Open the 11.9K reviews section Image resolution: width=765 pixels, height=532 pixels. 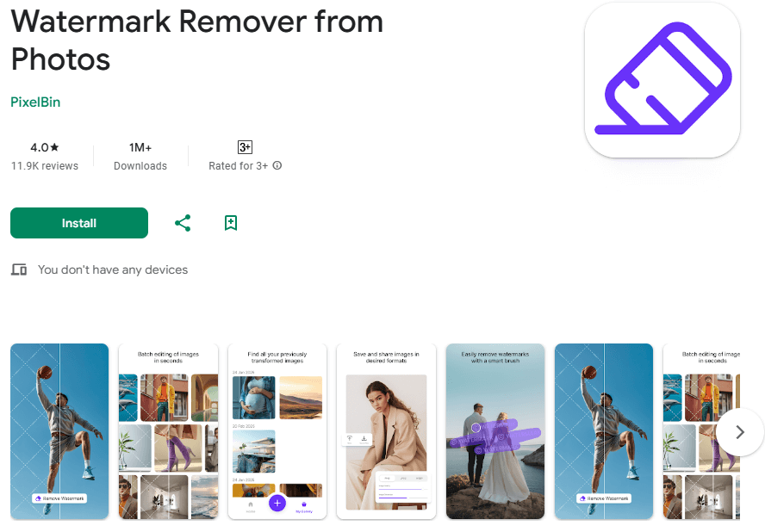coord(45,166)
